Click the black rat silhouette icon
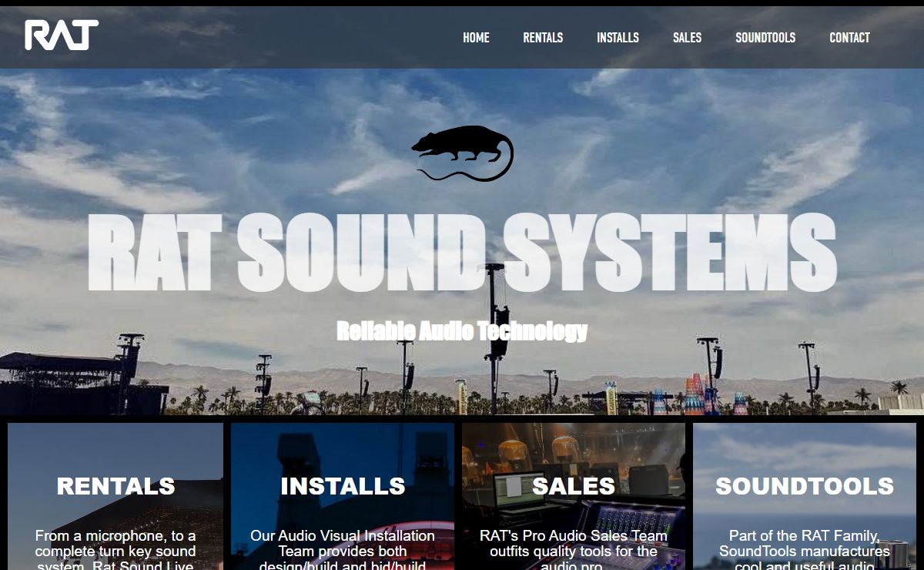Image resolution: width=924 pixels, height=570 pixels. click(463, 153)
